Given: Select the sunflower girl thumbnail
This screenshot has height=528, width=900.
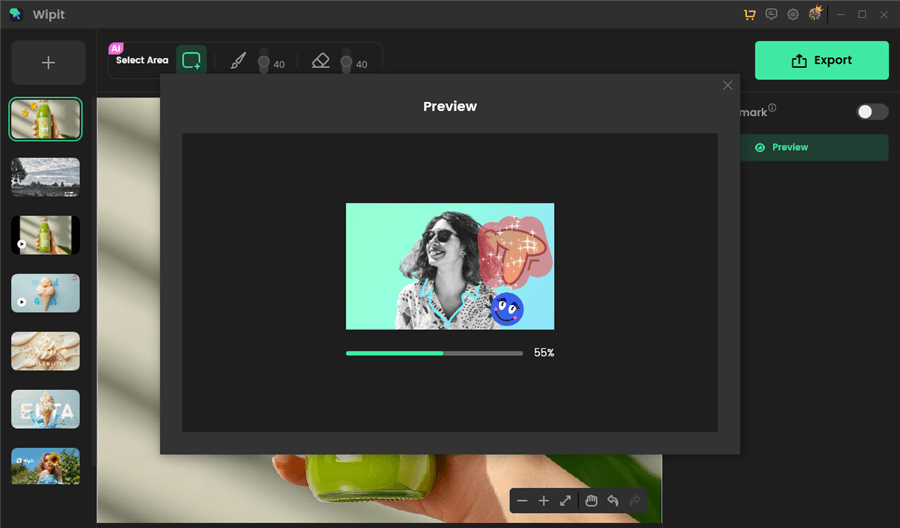Looking at the screenshot, I should tap(45, 466).
